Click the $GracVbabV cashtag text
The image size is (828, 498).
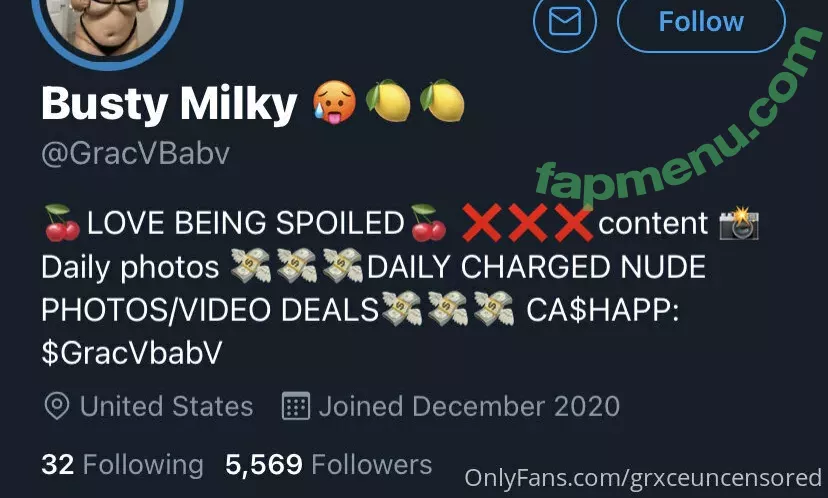pos(132,353)
